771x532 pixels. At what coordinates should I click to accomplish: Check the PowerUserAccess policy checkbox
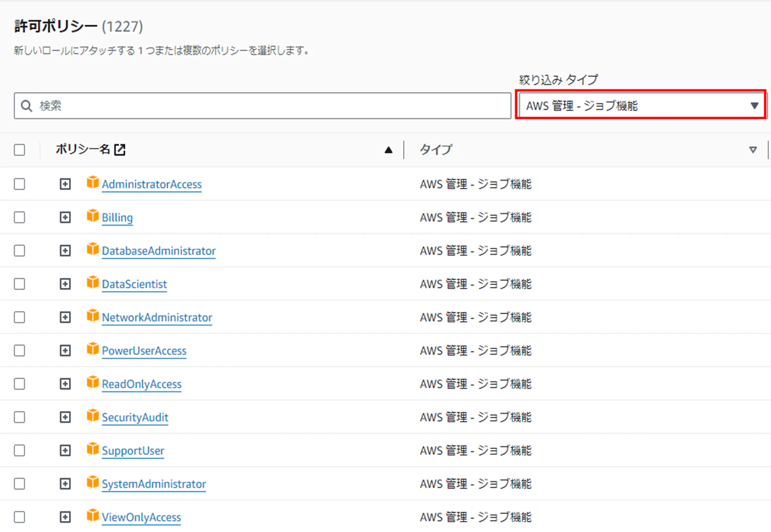pyautogui.click(x=20, y=350)
